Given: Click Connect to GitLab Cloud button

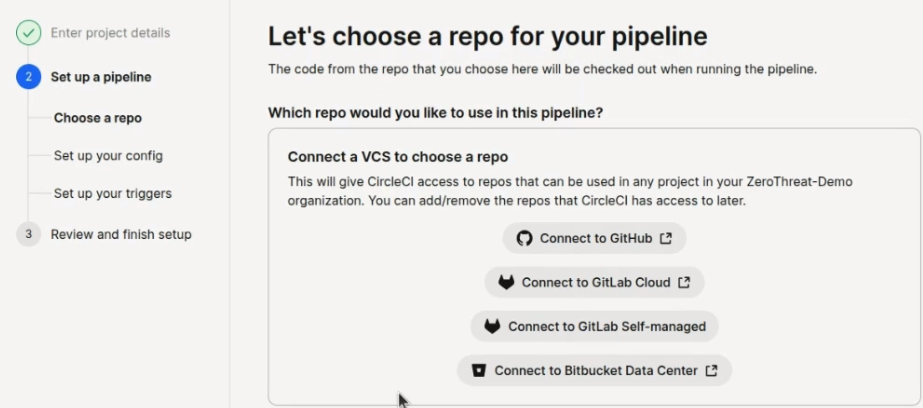Looking at the screenshot, I should [x=594, y=283].
